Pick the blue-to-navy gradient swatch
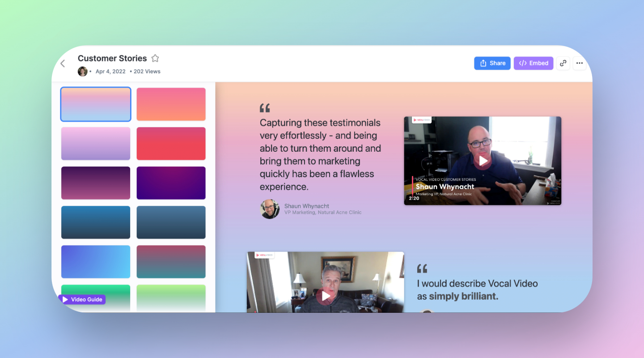 [x=96, y=222]
